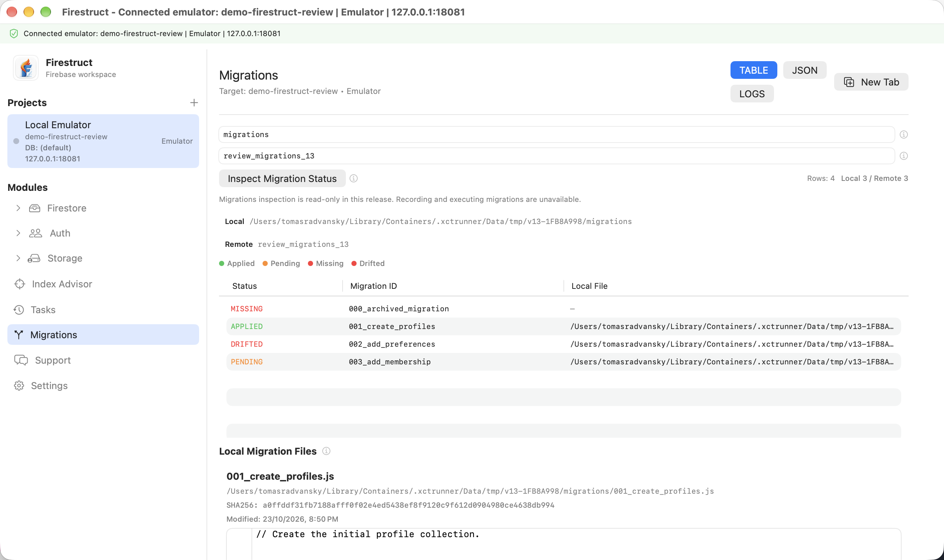
Task: Click the New Tab plus-window icon
Action: pos(849,82)
